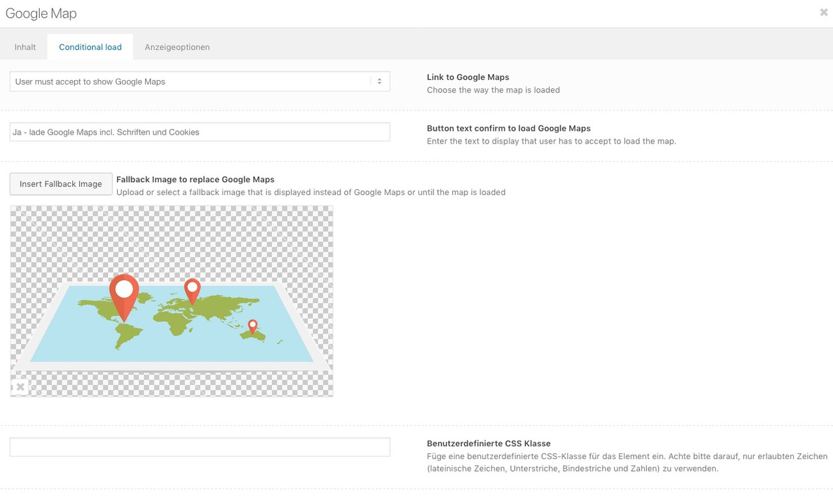Select the Conditional load tab
833x504 pixels.
pos(90,47)
